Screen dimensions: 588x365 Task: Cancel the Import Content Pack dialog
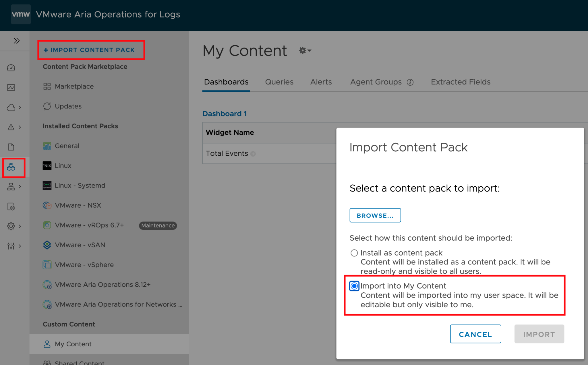click(x=475, y=334)
